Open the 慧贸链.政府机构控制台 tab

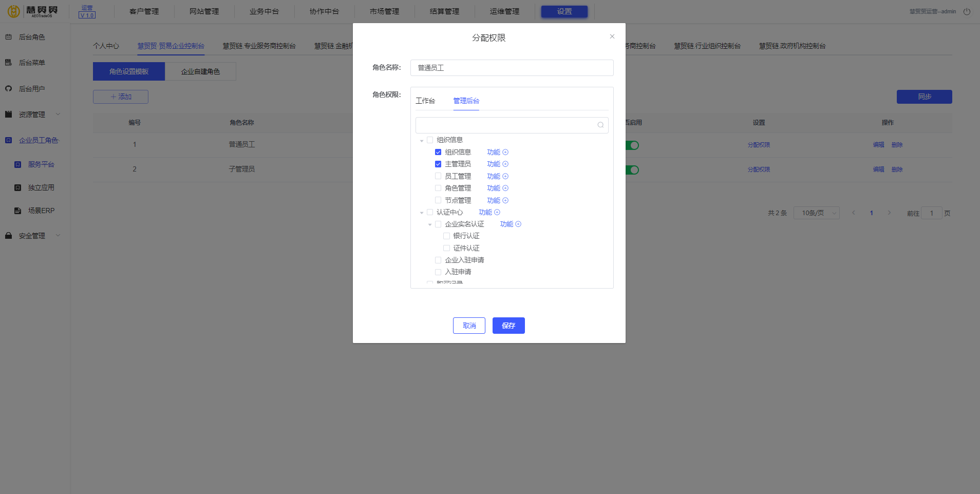(x=793, y=46)
